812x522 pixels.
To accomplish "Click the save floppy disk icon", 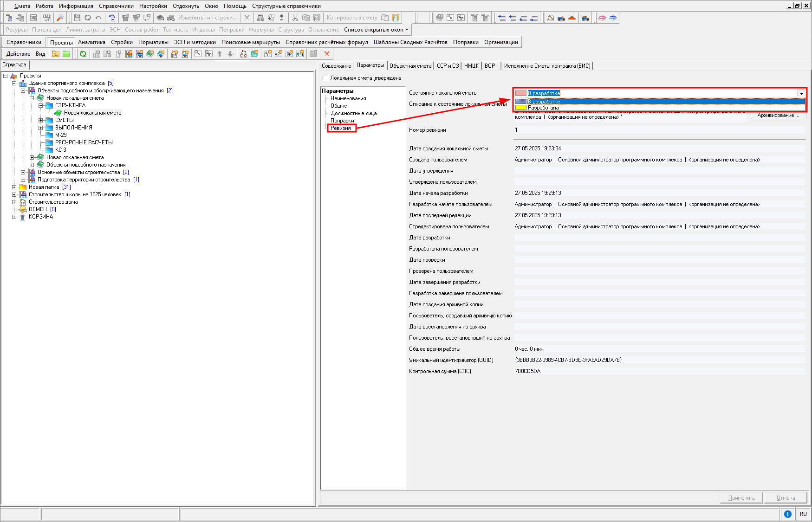I will tap(77, 18).
